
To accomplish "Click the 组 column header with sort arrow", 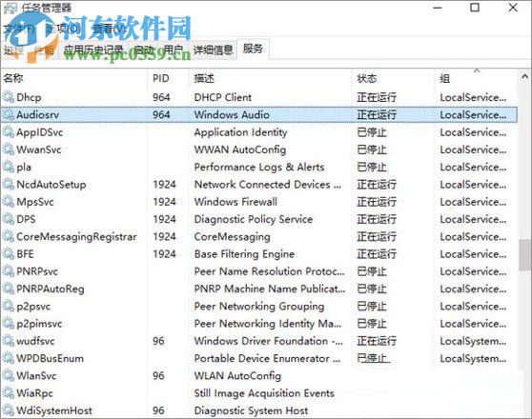I will coord(477,79).
